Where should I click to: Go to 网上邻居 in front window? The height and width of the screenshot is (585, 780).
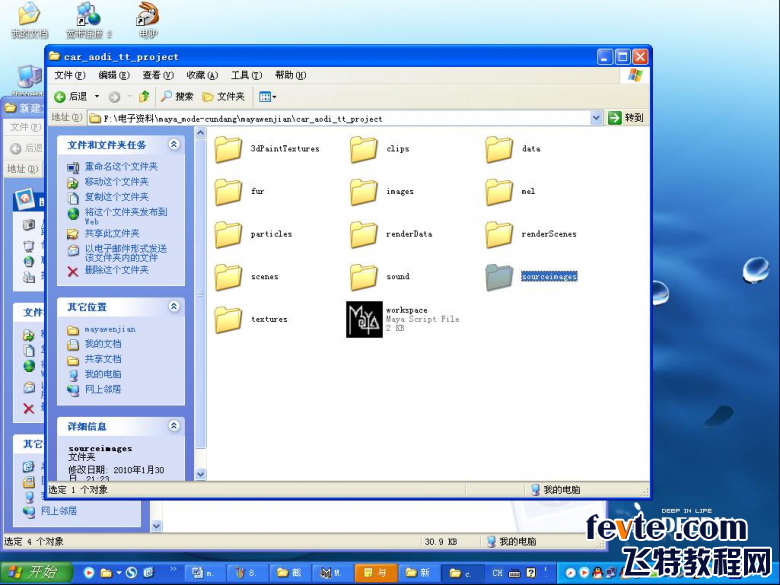pos(102,389)
